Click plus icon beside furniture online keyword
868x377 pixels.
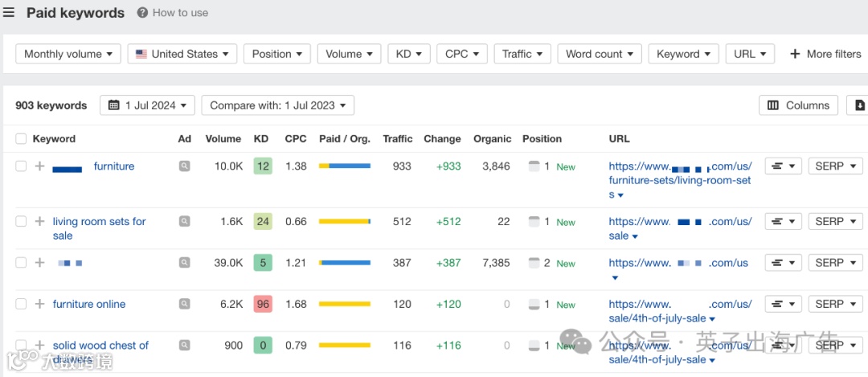39,304
